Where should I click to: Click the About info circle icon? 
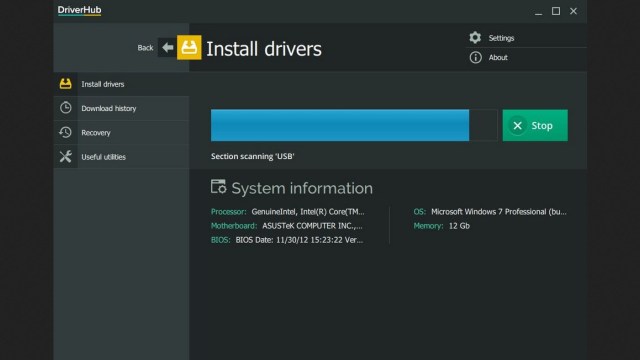(475, 58)
